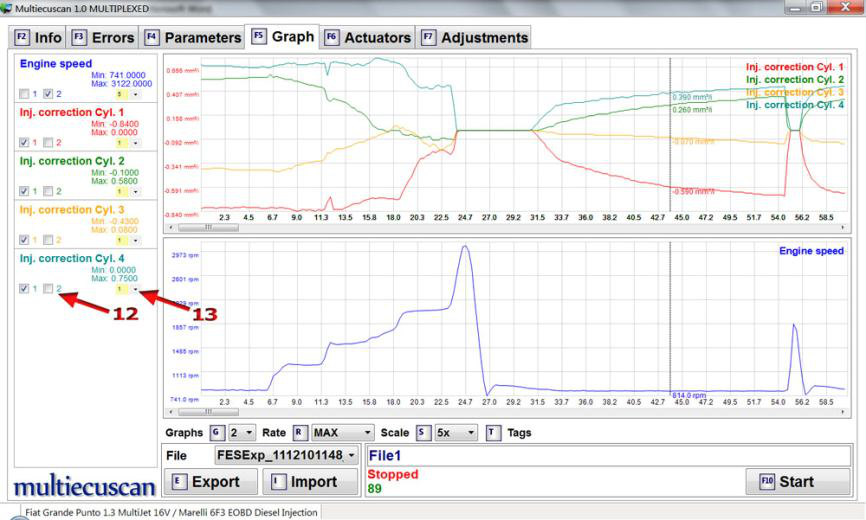Click the S shortcut icon next to Scale
Viewport: 866px width, 520px height.
(x=422, y=433)
